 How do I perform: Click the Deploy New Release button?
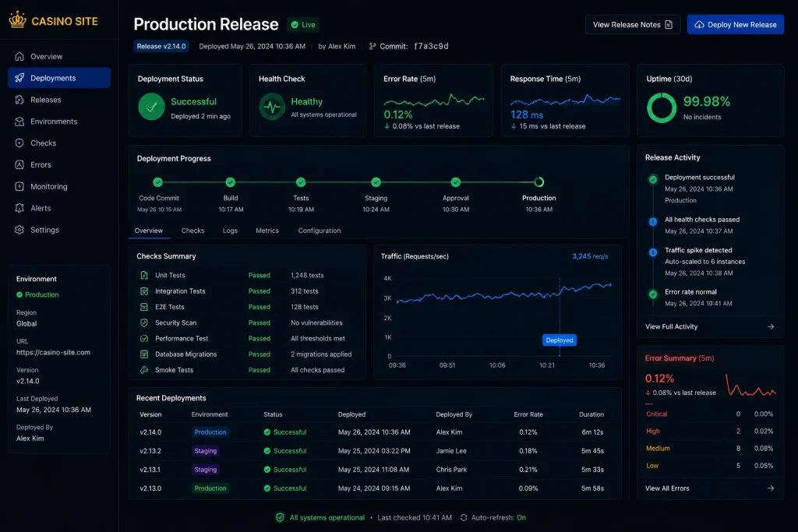(x=736, y=24)
